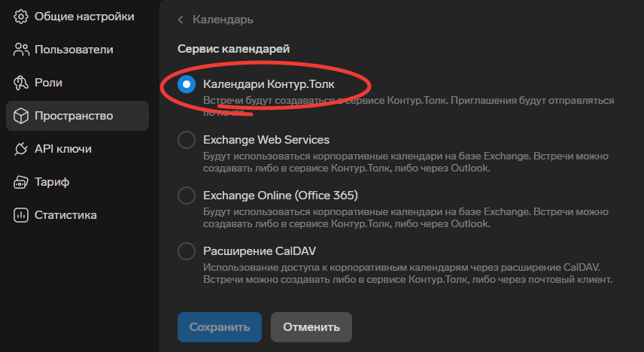644x352 pixels.
Task: Click the people icon beside Пользователи
Action: point(21,50)
